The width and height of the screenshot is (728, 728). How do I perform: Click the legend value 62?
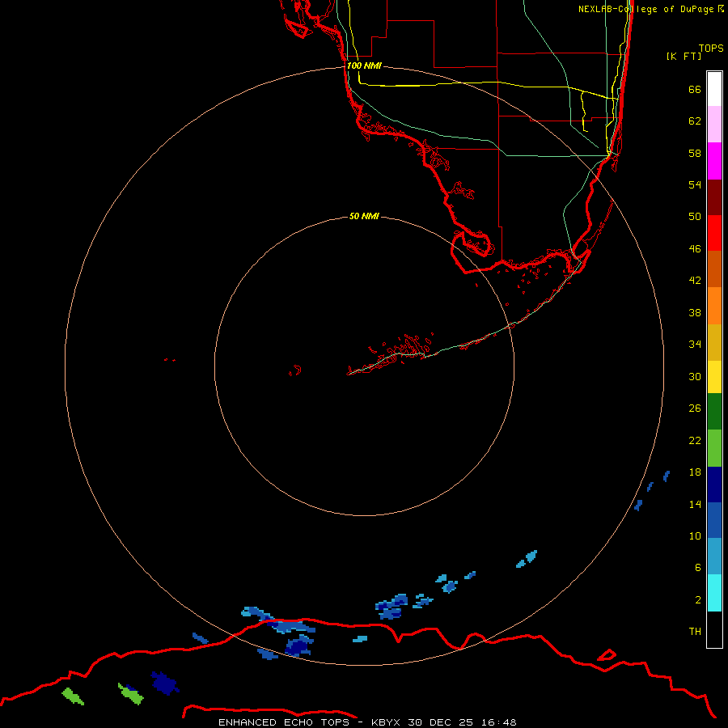click(695, 121)
